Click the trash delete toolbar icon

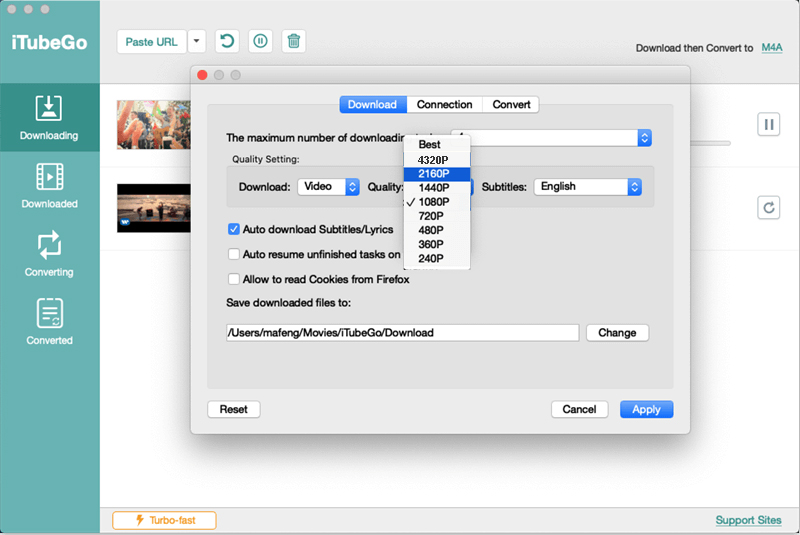coord(293,41)
